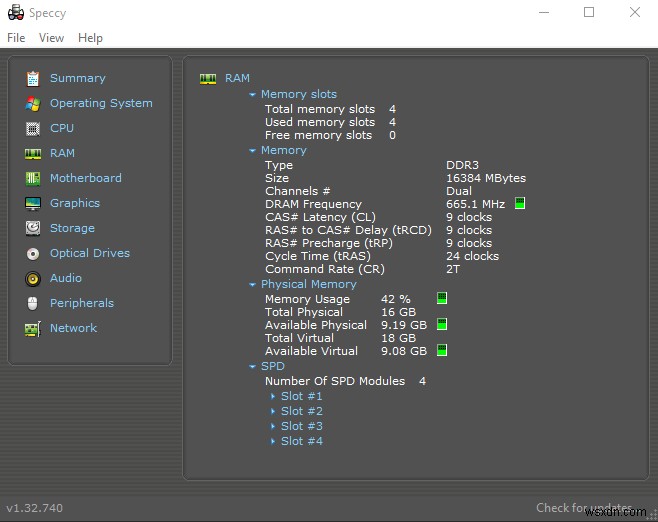Expand Slot #1 details
This screenshot has height=522, width=658.
pos(273,396)
